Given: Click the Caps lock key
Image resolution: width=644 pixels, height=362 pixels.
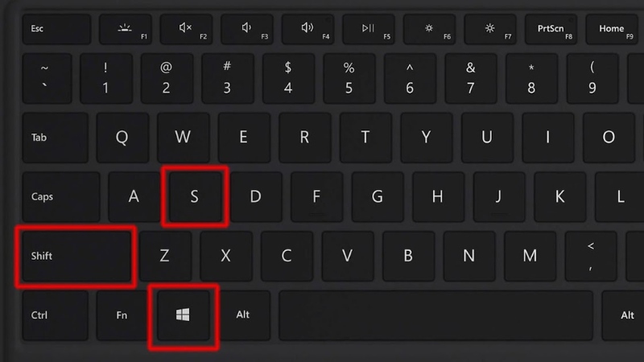Looking at the screenshot, I should point(61,197).
